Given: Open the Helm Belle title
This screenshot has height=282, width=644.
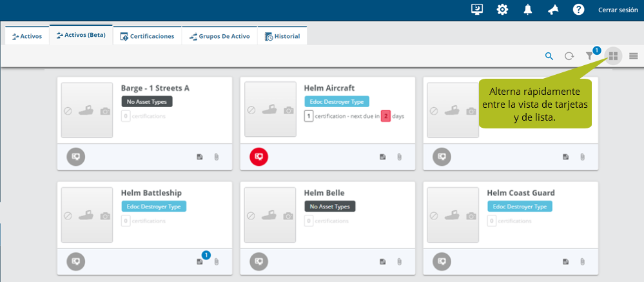Looking at the screenshot, I should tap(324, 193).
